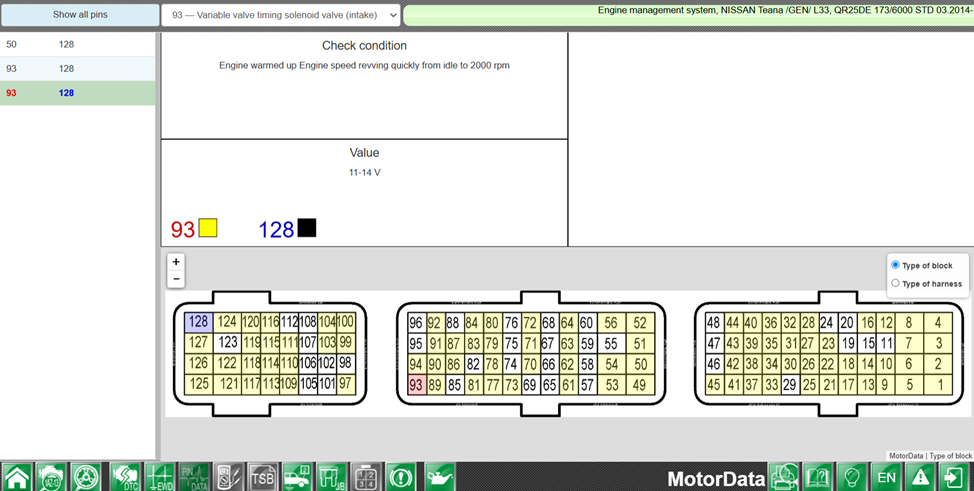Open the component location car icon
This screenshot has width=974, height=491.
298,477
